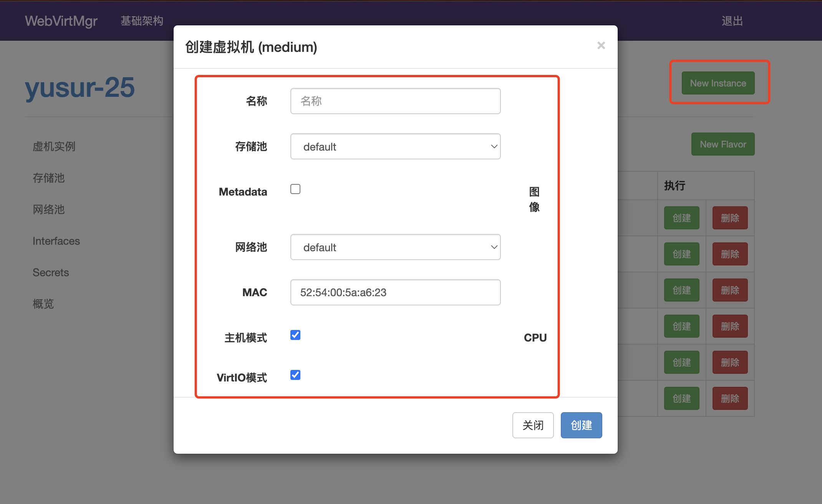
Task: Open the 存储池 dropdown
Action: pyautogui.click(x=395, y=146)
